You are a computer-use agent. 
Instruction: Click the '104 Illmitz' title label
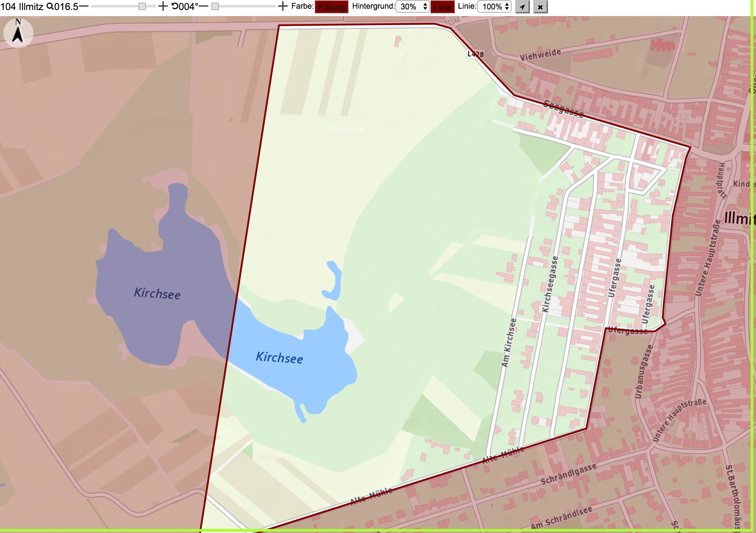[22, 6]
